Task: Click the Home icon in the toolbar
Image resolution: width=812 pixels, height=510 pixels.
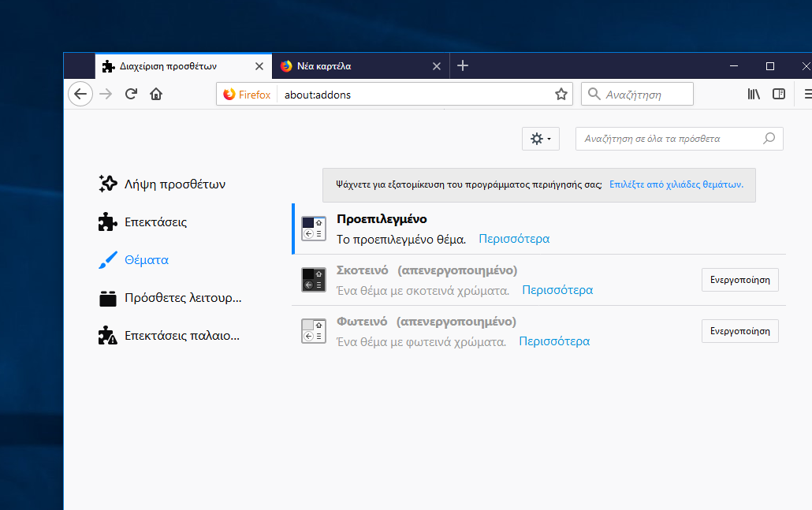Action: 156,93
